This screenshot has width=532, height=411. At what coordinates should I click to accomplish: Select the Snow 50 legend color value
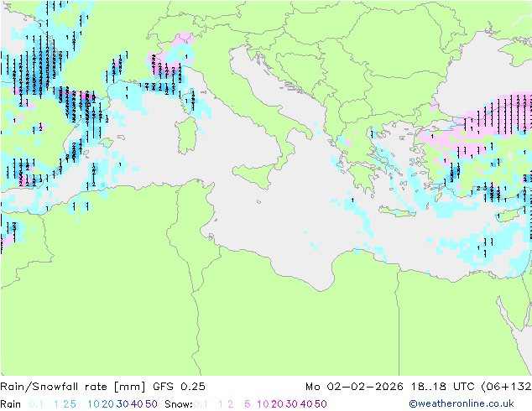321,404
